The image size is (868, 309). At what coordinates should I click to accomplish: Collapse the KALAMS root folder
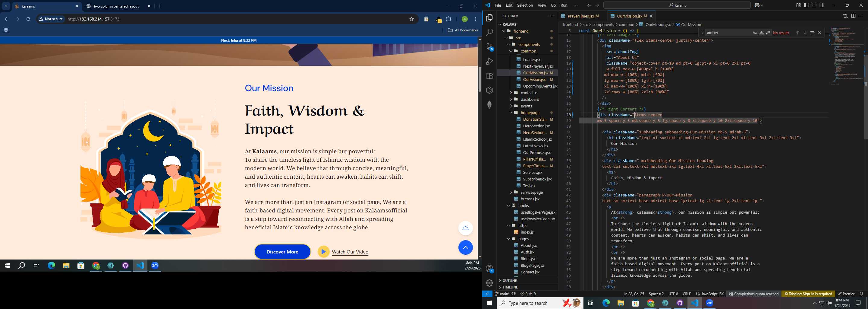coord(499,24)
